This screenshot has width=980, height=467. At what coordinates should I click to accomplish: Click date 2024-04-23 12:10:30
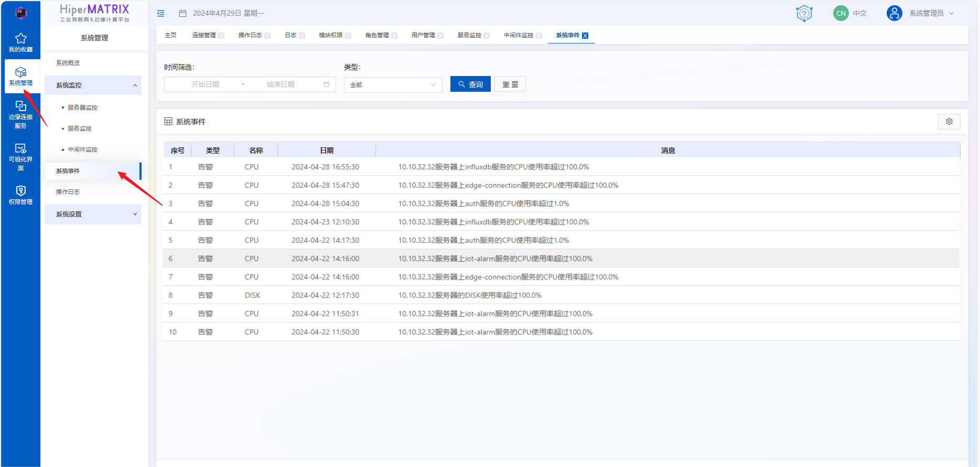tap(325, 222)
